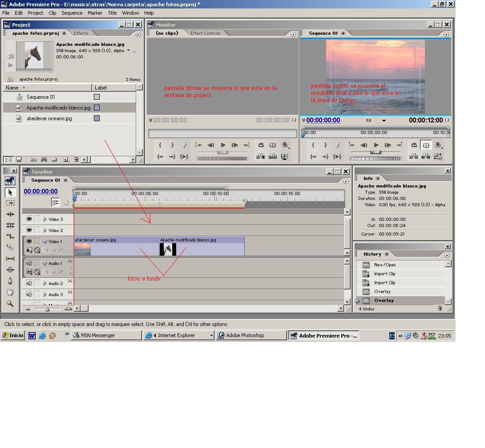This screenshot has height=448, width=485.
Task: Toggle the Audio 2 track lock box
Action: pos(37,283)
